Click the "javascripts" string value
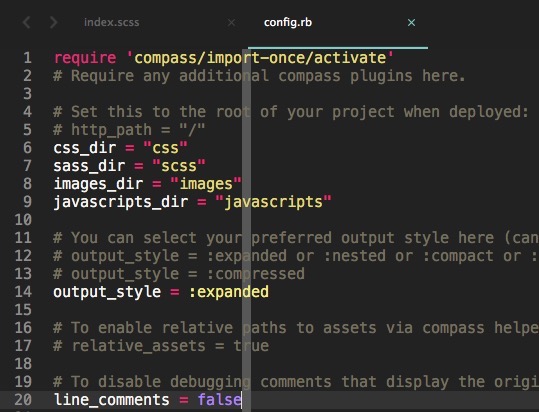539x412 pixels. click(273, 202)
